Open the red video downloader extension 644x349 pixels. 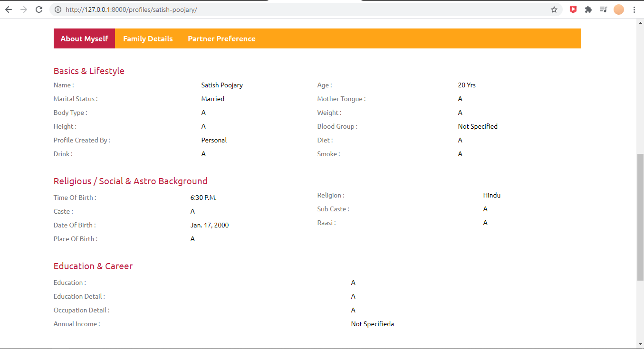click(x=573, y=9)
